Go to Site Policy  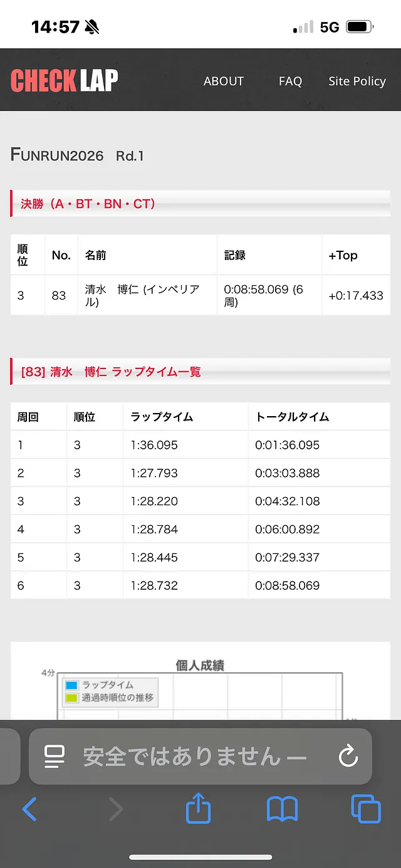357,81
